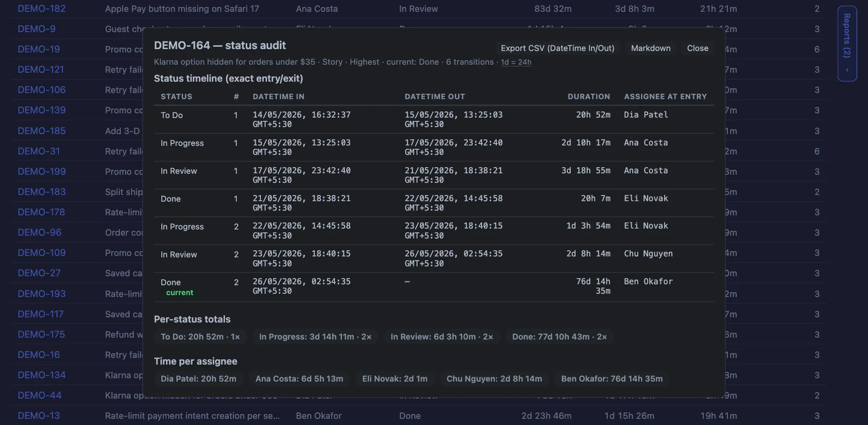The image size is (868, 425).
Task: Select the 'Dia Patel: 20h 52m' assignee chip
Action: click(199, 379)
